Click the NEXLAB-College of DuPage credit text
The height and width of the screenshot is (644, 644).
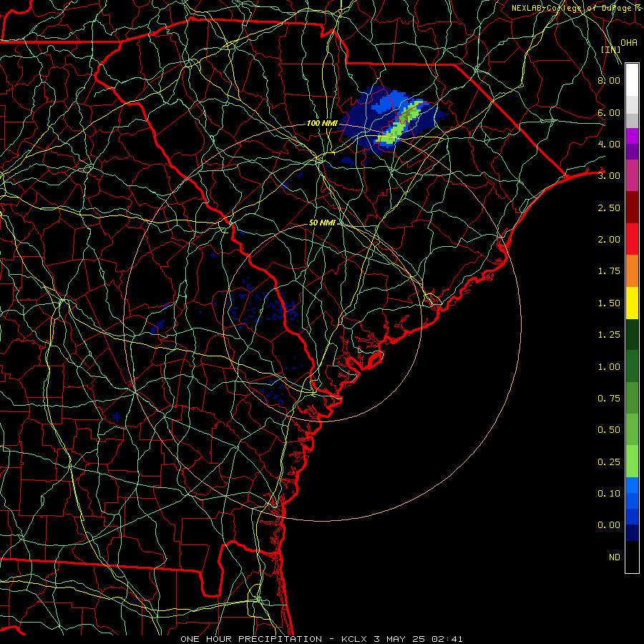point(577,8)
